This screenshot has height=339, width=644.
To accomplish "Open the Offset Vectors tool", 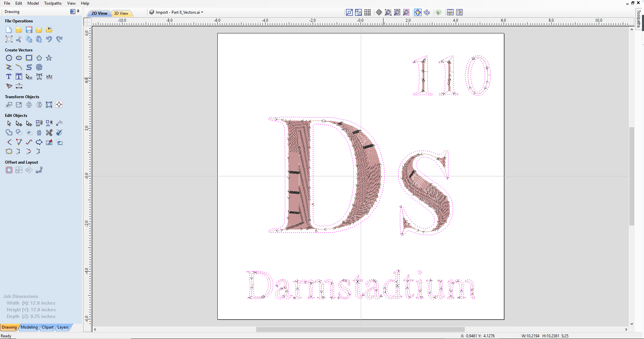I will tap(9, 170).
